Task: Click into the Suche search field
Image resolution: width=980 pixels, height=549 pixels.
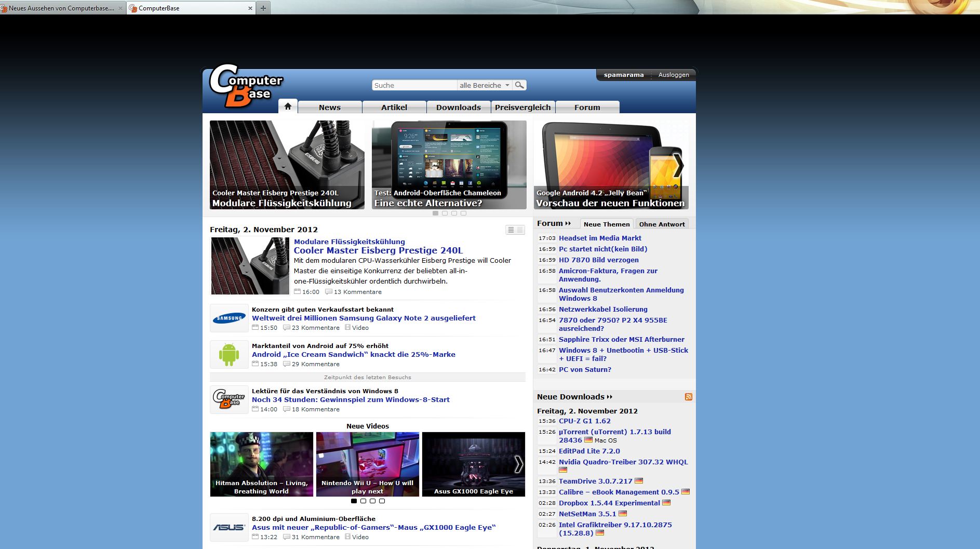Action: coord(414,85)
